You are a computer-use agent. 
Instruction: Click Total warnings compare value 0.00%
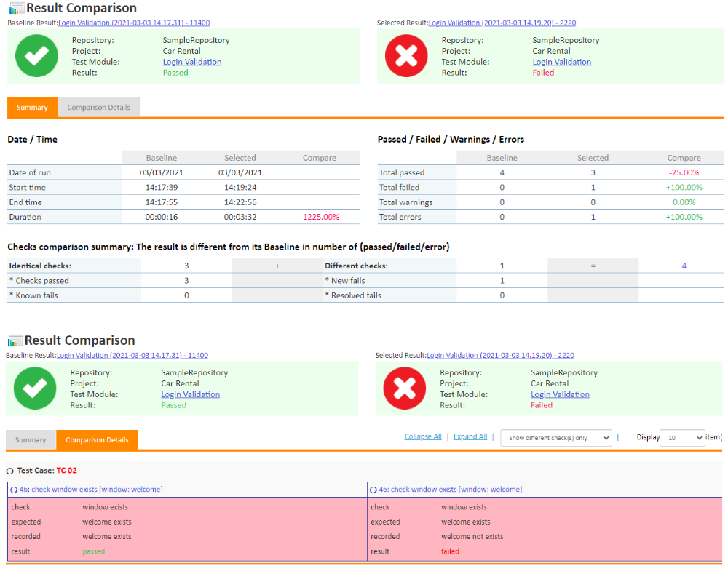coord(684,202)
